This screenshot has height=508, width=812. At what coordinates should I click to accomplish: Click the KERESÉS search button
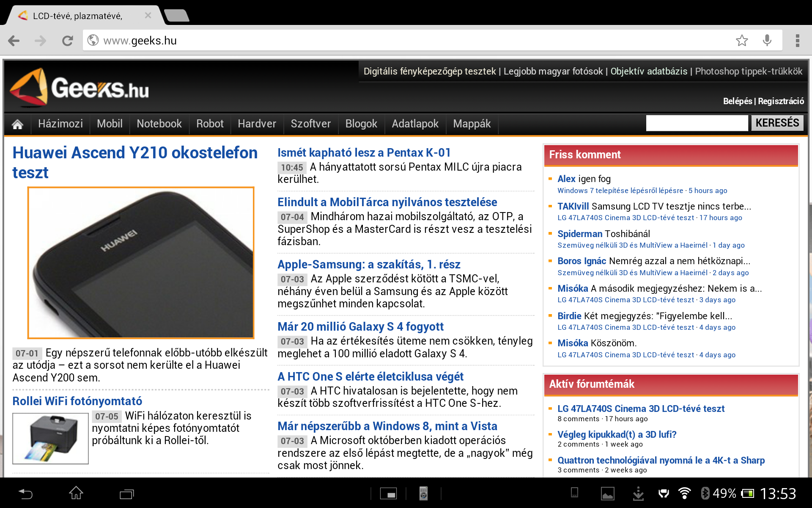[x=777, y=123]
